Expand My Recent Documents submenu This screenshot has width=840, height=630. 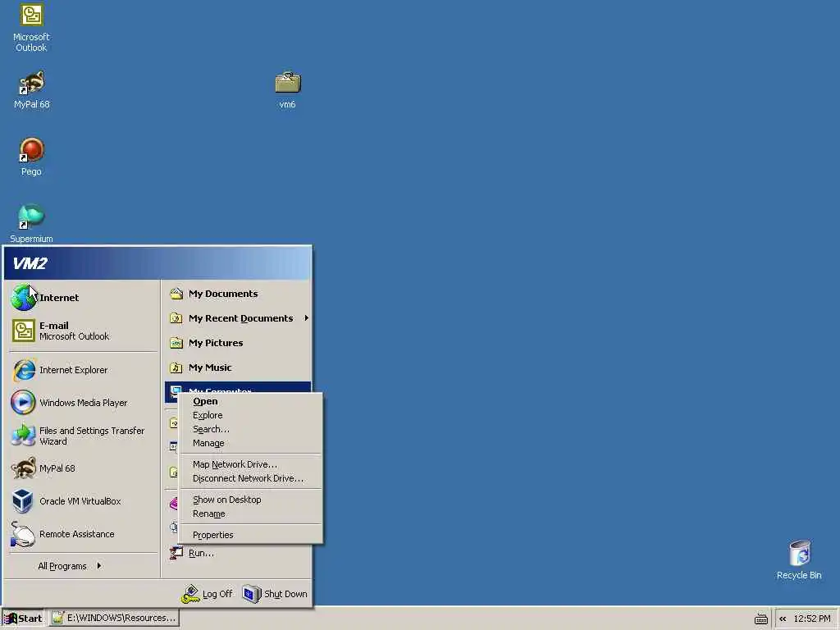tap(237, 318)
